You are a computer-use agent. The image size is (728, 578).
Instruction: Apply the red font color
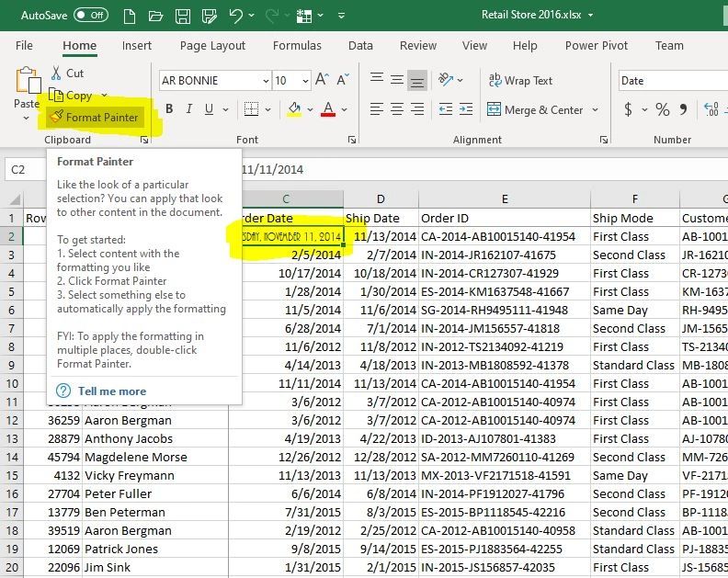[328, 109]
